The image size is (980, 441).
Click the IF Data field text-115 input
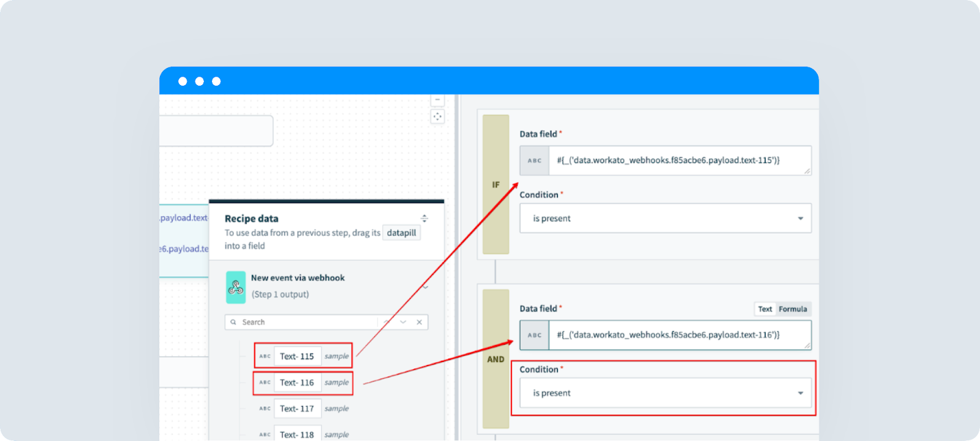tap(680, 160)
